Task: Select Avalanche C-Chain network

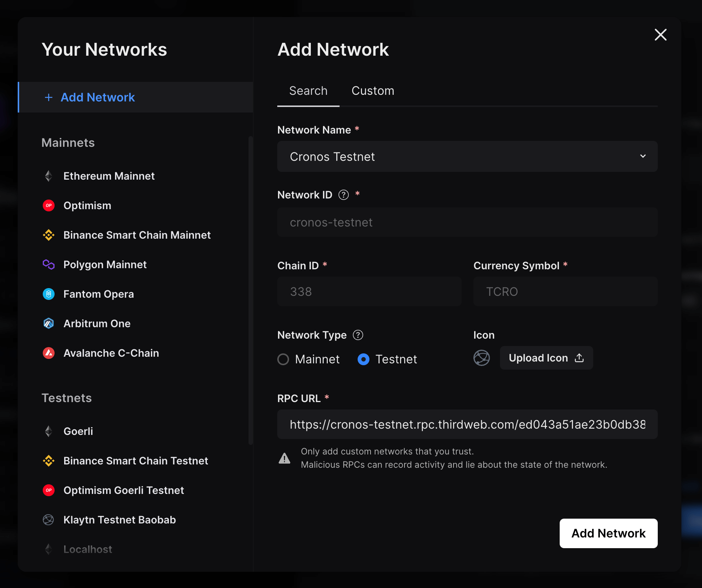Action: (111, 353)
